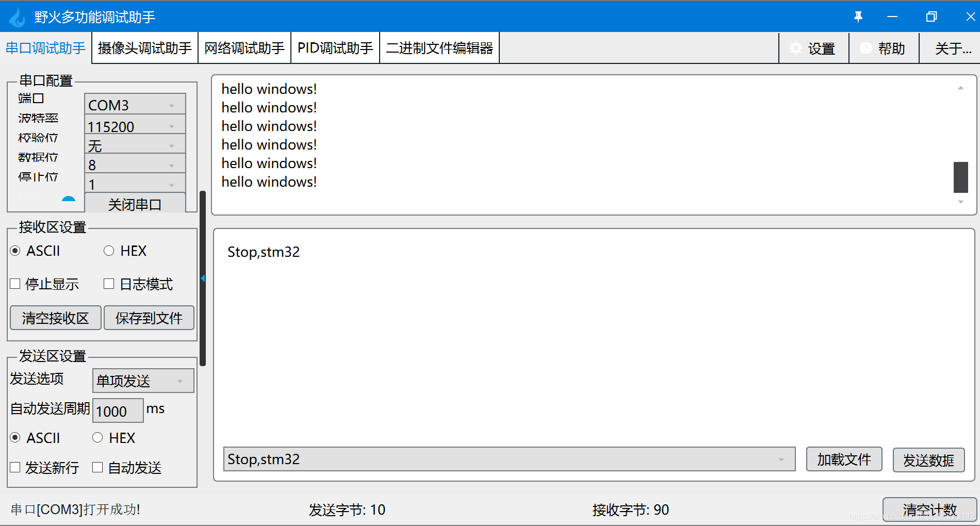The height and width of the screenshot is (526, 980).
Task: Click the settings gear icon
Action: [x=796, y=48]
